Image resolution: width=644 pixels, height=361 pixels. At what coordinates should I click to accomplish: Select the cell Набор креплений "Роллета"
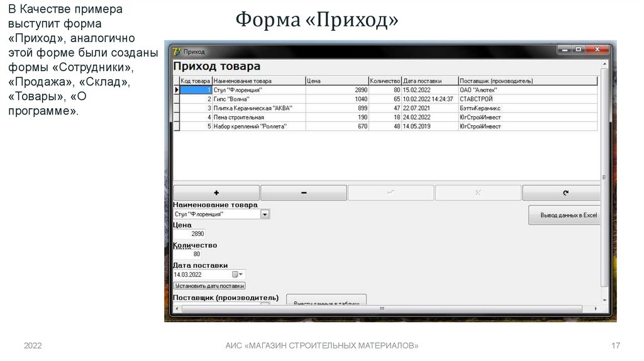(258, 126)
